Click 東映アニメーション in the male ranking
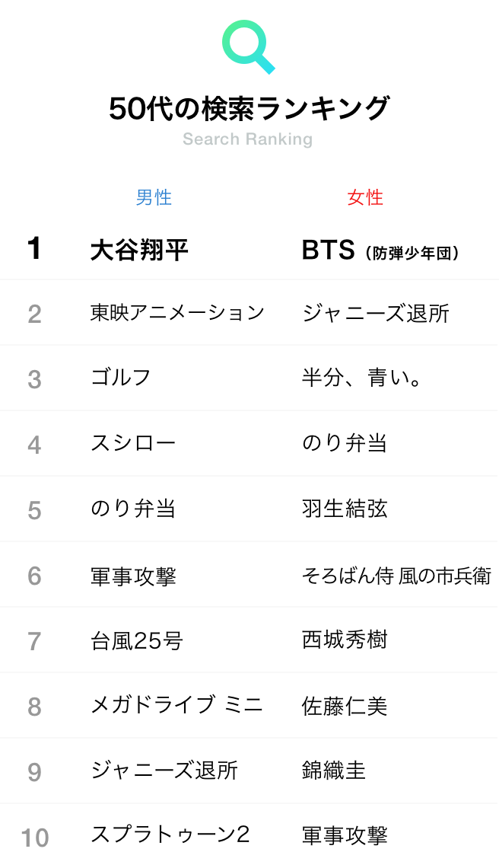499x868 pixels. click(x=177, y=314)
